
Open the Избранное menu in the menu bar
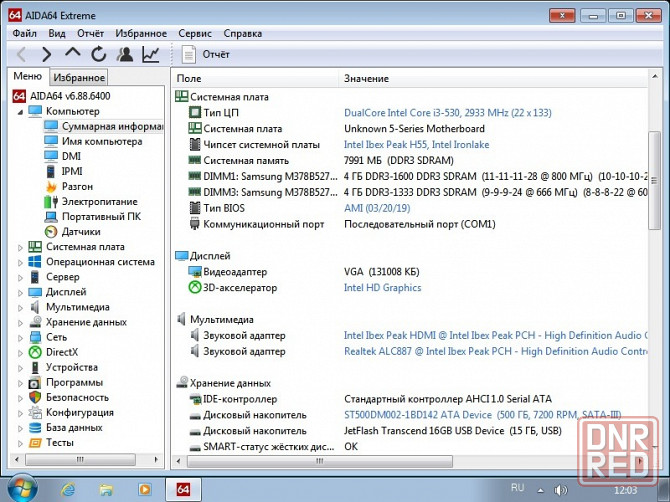pos(141,33)
